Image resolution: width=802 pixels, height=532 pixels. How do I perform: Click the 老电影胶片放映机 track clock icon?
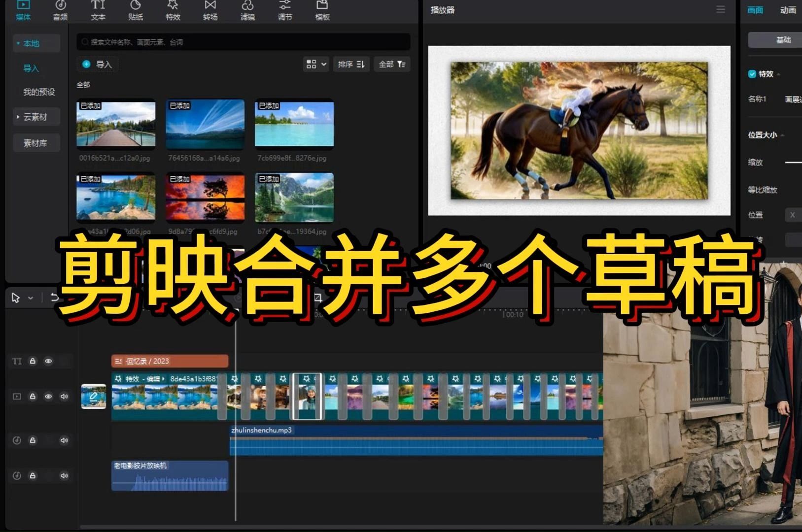point(17,476)
